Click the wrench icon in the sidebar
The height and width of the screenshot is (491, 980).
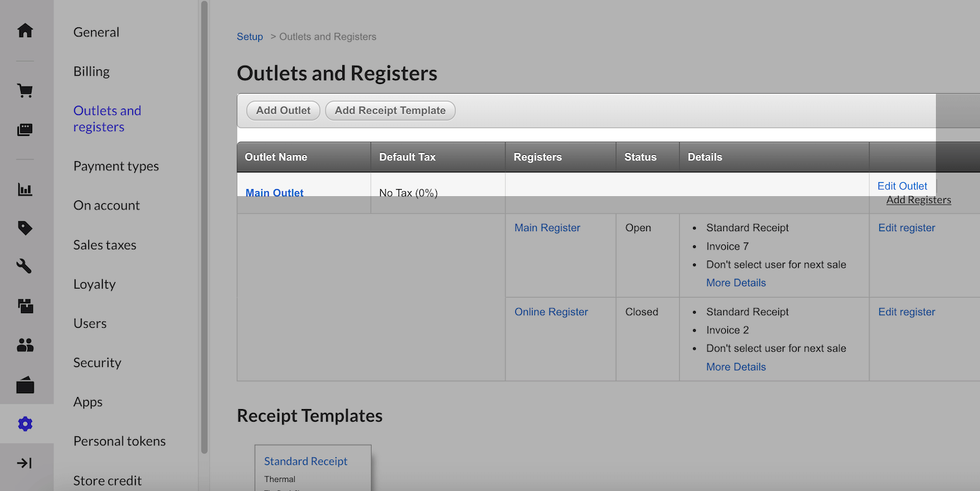25,266
